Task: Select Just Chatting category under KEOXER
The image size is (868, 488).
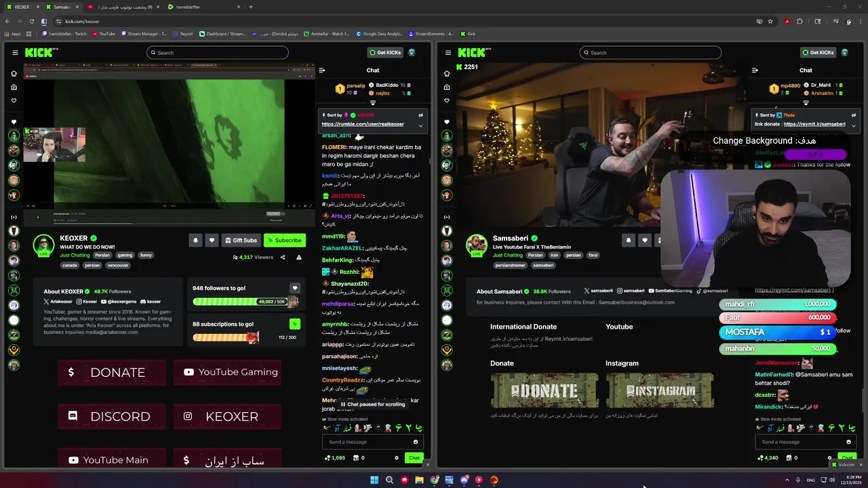Action: (x=75, y=256)
